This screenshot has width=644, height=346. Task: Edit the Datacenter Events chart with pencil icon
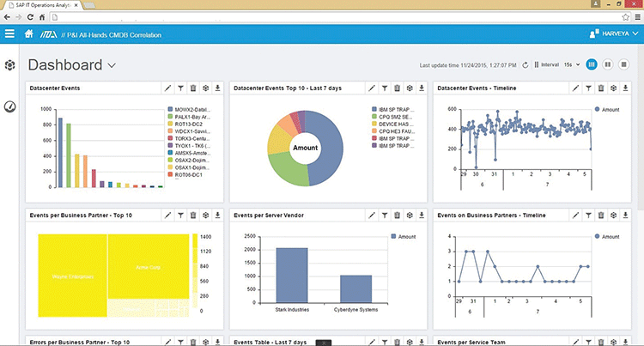tap(167, 88)
